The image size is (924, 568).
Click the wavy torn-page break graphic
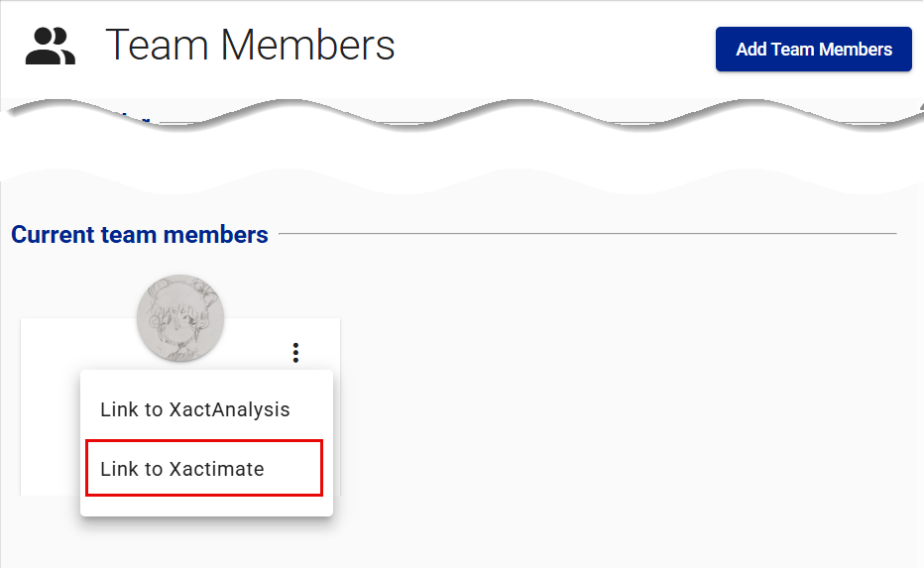tap(462, 119)
